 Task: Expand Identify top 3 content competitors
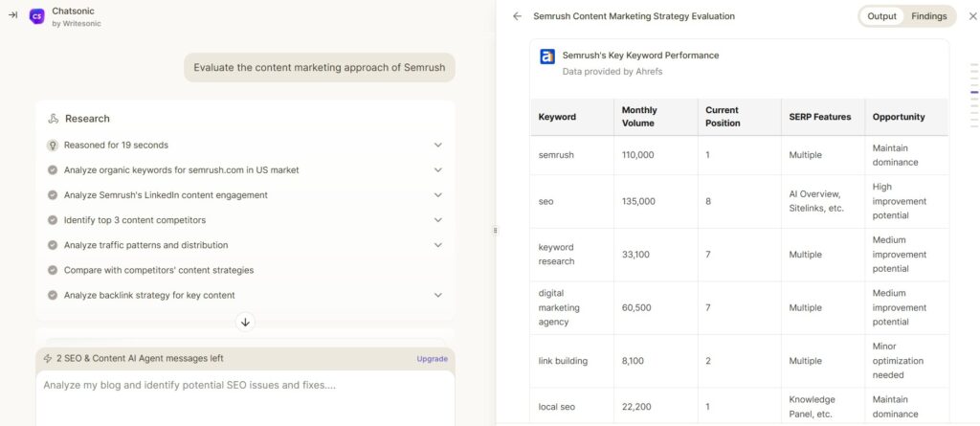pos(245,220)
